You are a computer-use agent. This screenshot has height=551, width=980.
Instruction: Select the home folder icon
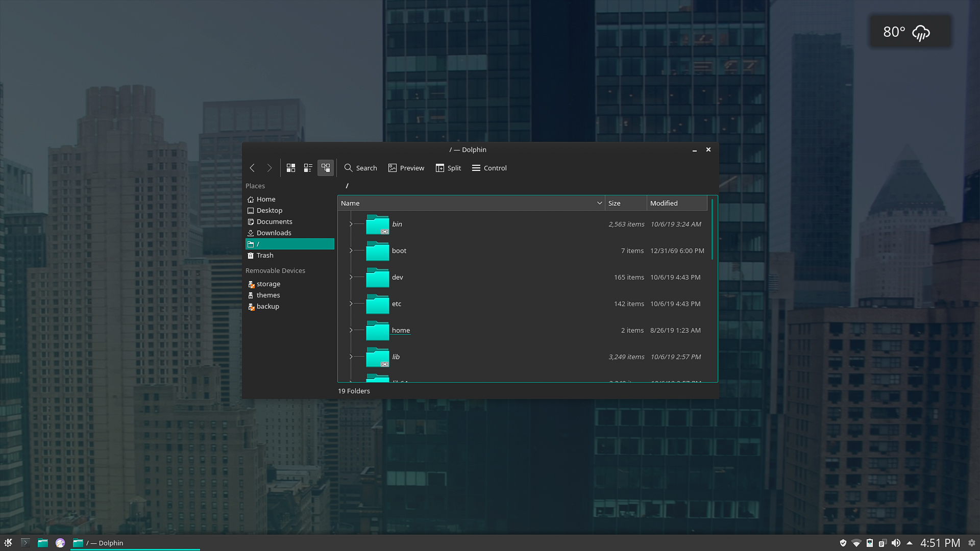click(x=378, y=331)
